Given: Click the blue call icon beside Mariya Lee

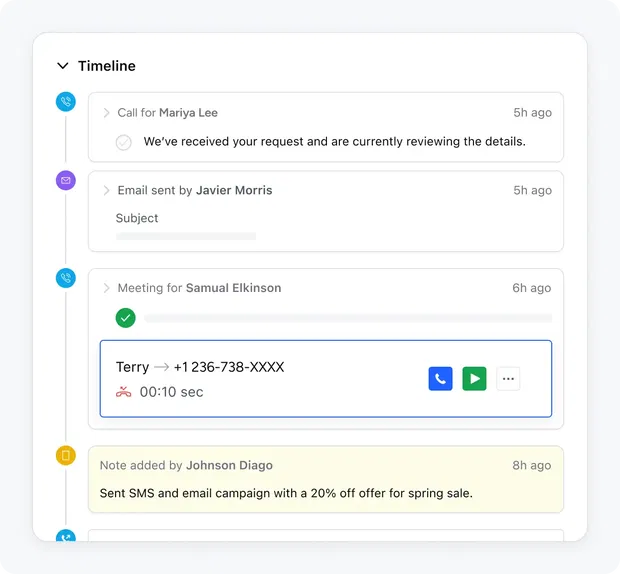Looking at the screenshot, I should point(66,102).
